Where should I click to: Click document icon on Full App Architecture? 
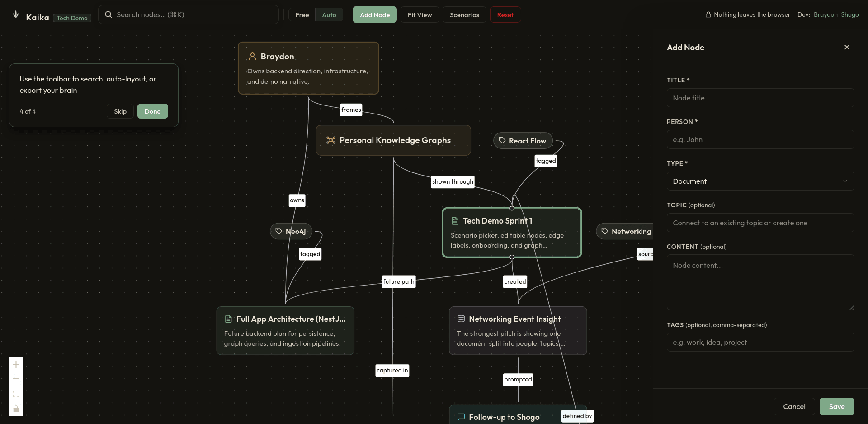point(228,319)
